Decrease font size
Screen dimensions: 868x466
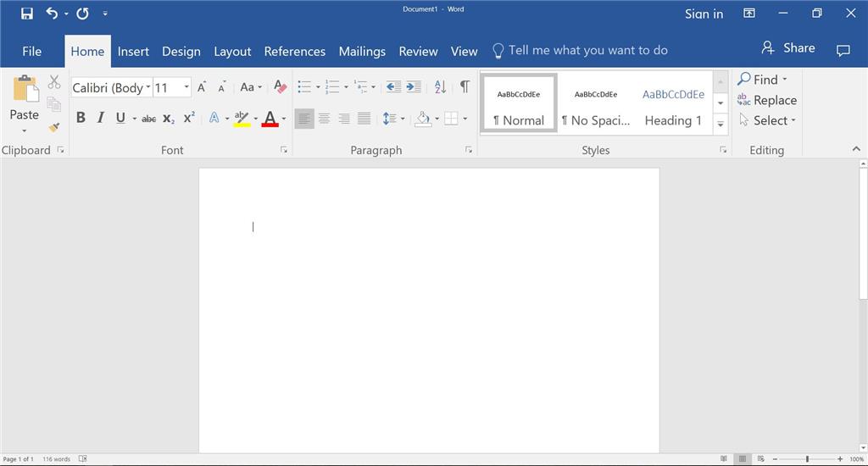pyautogui.click(x=221, y=87)
